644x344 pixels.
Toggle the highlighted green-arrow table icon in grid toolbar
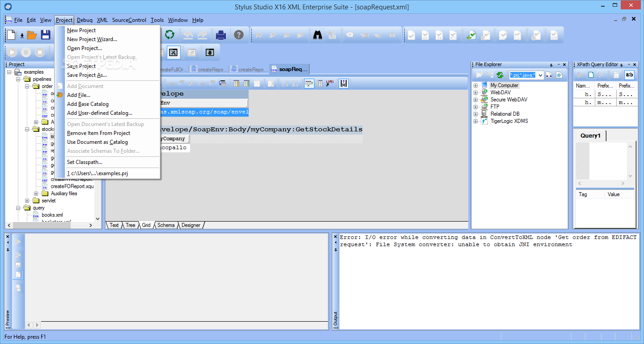tap(309, 83)
